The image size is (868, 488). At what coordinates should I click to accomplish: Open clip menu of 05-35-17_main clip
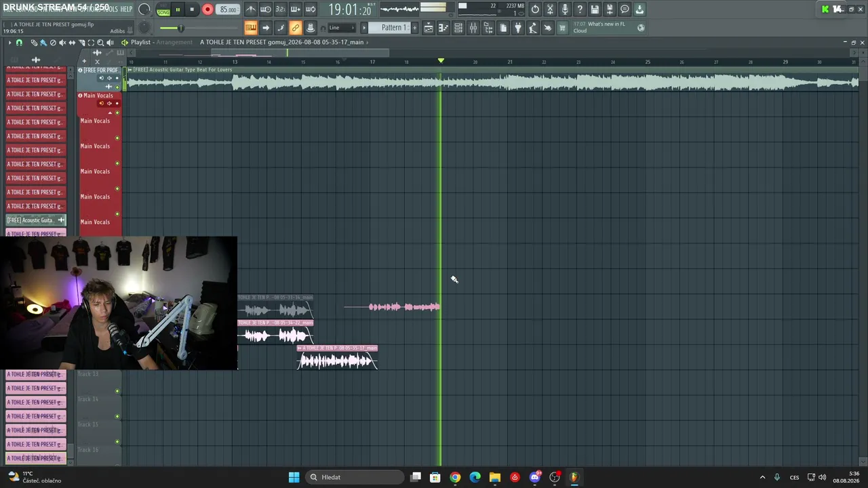pyautogui.click(x=300, y=348)
